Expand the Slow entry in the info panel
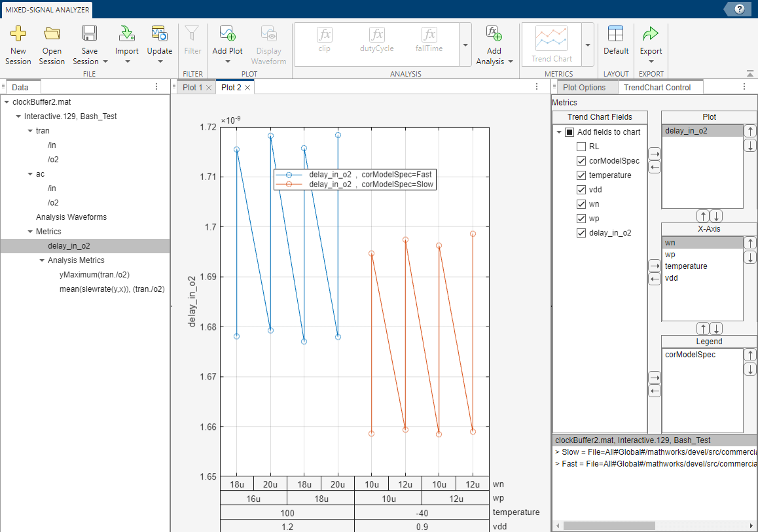The image size is (758, 532). pyautogui.click(x=556, y=450)
